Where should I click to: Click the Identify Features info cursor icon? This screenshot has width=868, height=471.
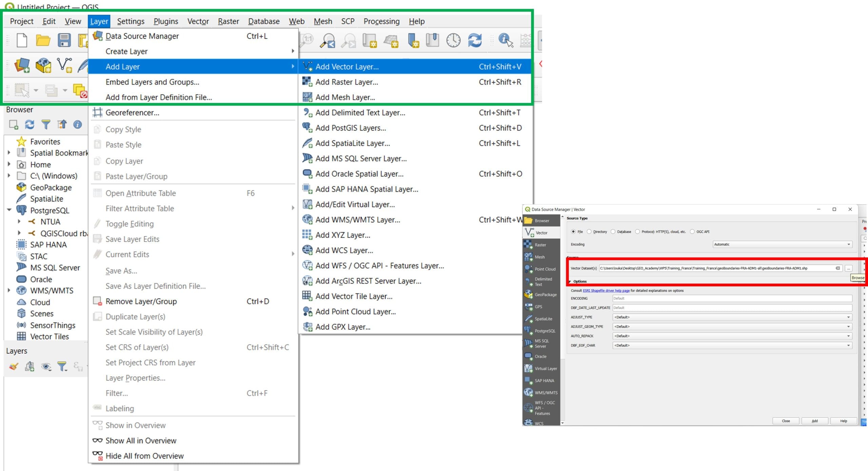pos(506,40)
